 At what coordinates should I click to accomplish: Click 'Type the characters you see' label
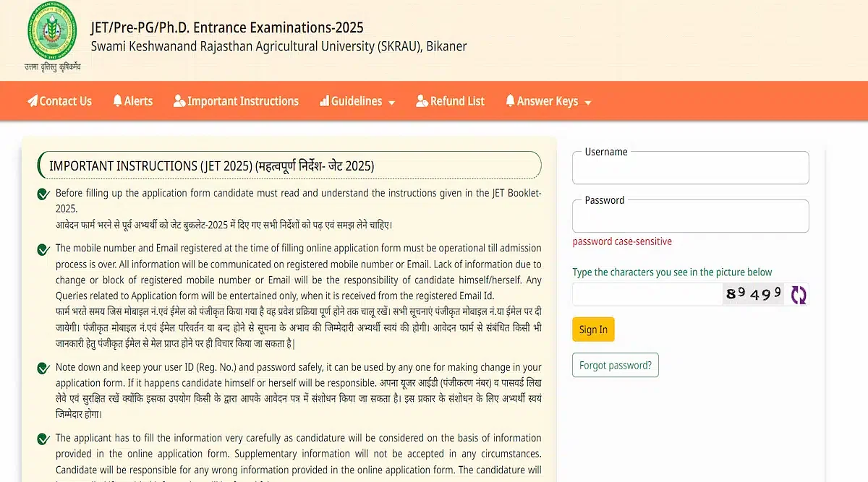672,272
